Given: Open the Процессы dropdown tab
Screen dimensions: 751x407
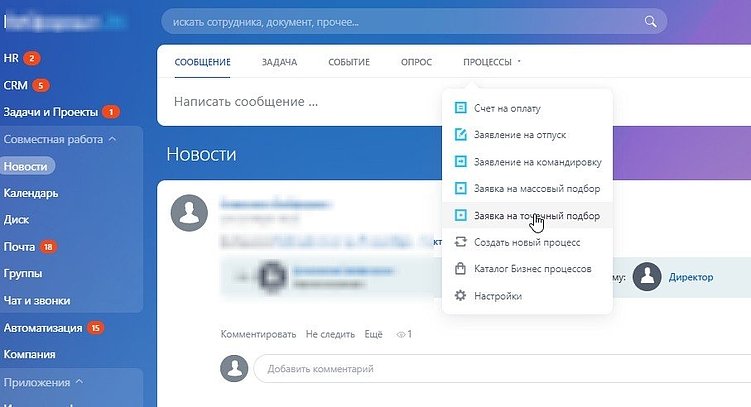Looking at the screenshot, I should 491,62.
